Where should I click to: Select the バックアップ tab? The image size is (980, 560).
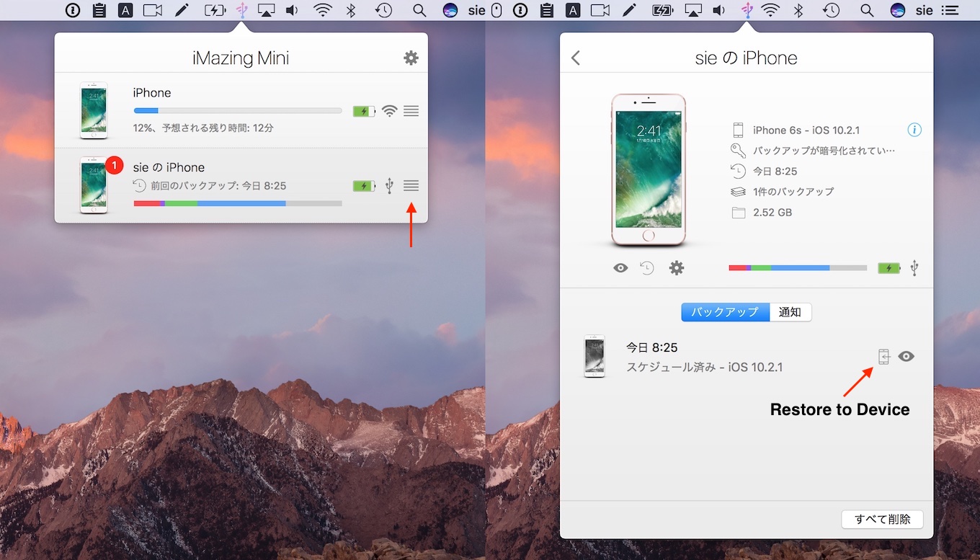[x=724, y=311]
